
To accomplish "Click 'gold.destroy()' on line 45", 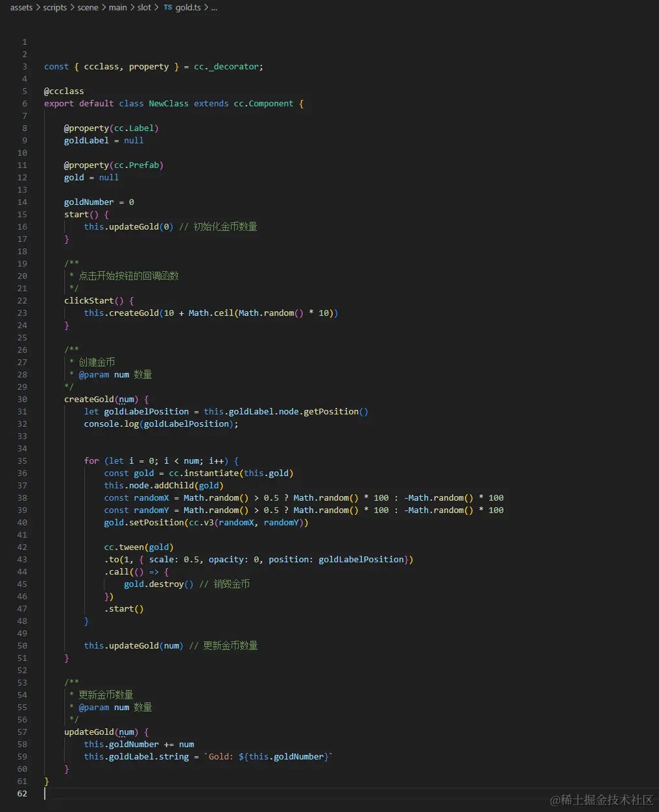I will (x=159, y=584).
